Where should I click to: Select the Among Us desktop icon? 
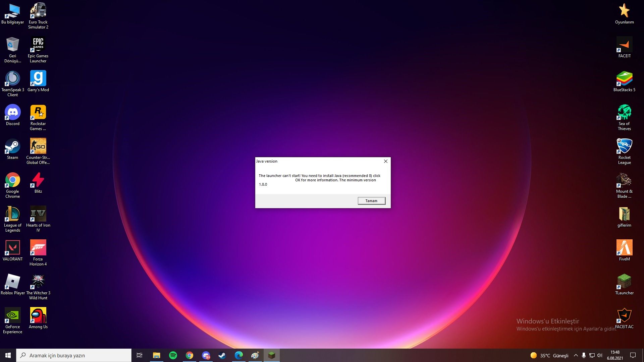pos(38,318)
